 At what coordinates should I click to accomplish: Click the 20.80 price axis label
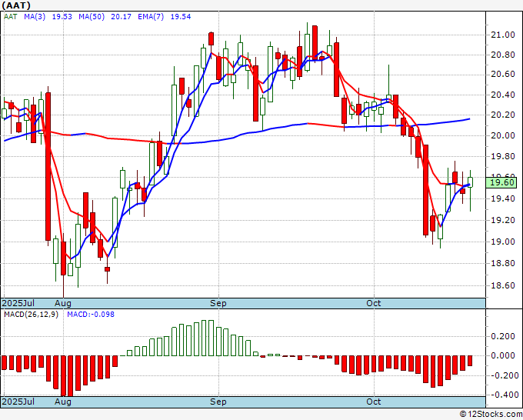click(x=503, y=55)
